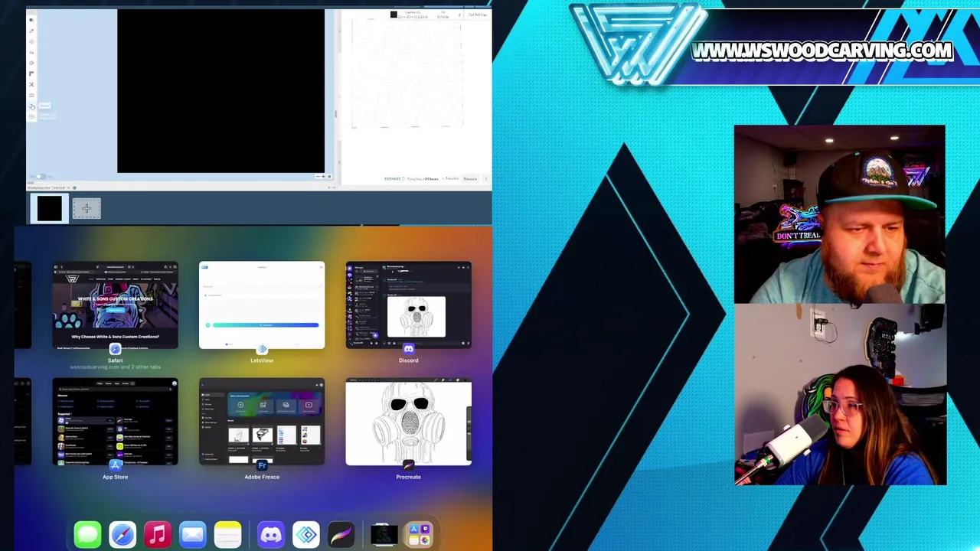Click the blue info icon near workpiece name
Screen dimensions: 980x551
[x=74, y=187]
